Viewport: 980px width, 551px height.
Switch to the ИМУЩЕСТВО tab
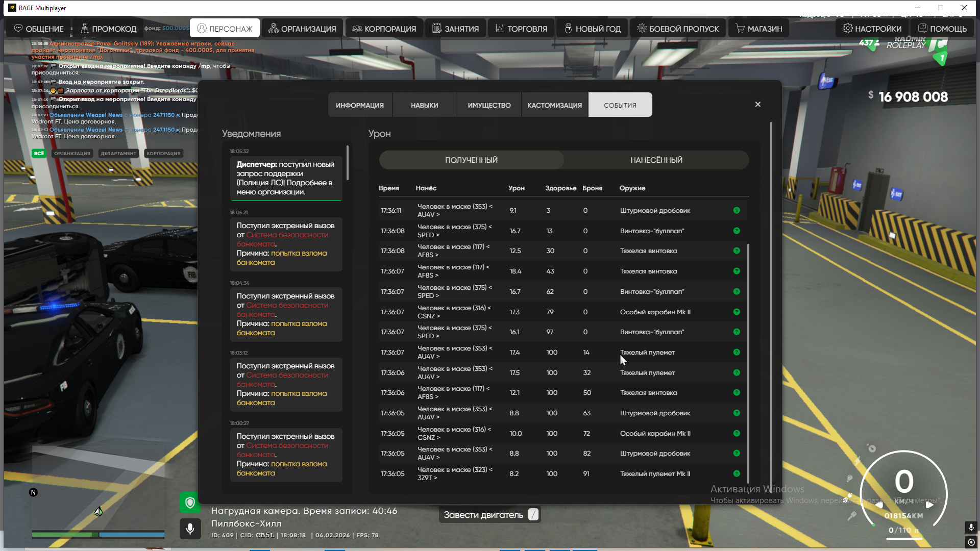pyautogui.click(x=489, y=105)
